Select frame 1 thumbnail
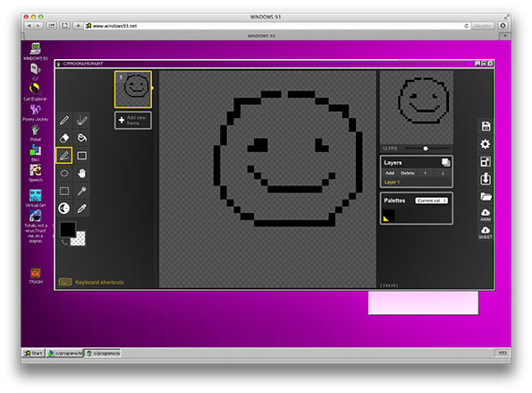This screenshot has width=532, height=393. click(x=133, y=90)
